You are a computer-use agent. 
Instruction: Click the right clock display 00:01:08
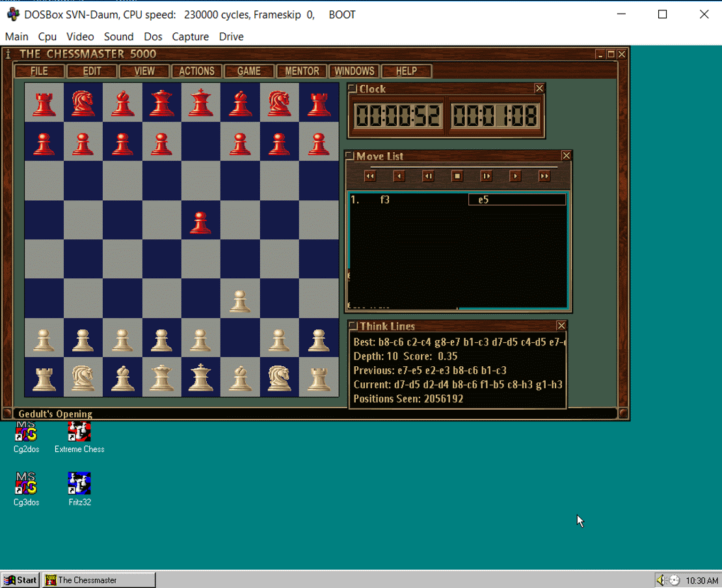pyautogui.click(x=494, y=116)
